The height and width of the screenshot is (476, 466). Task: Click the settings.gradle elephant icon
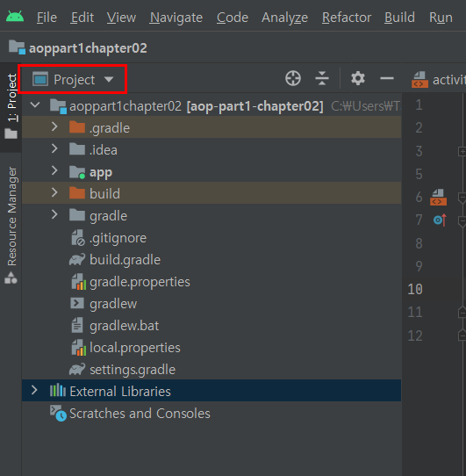coord(77,369)
